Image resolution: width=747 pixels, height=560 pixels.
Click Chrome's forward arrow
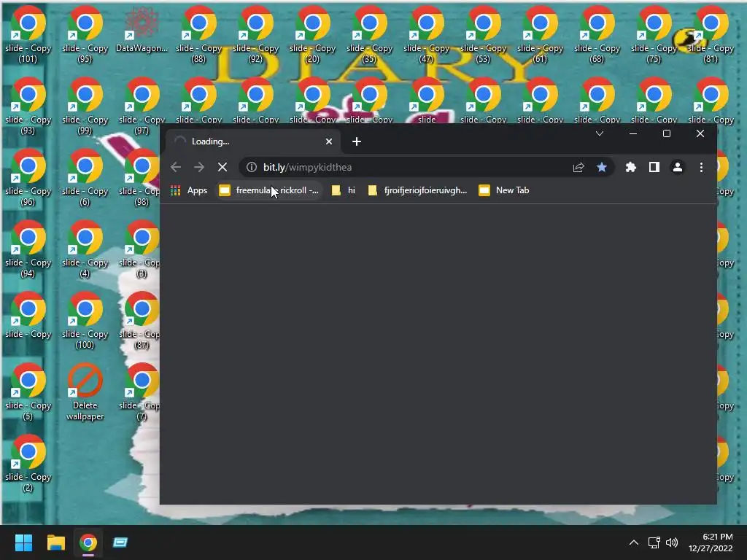coord(199,167)
